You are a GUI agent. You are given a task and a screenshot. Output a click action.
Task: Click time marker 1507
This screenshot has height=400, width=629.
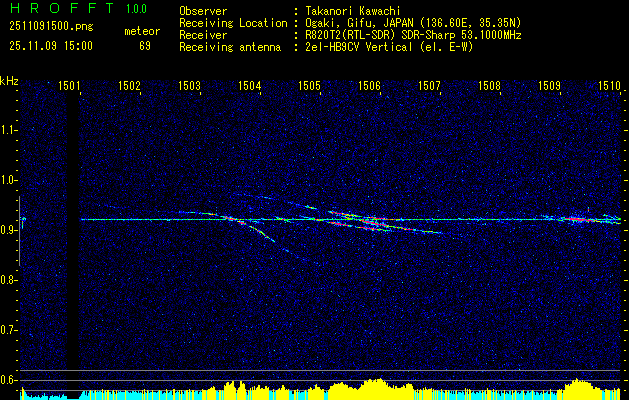429,85
